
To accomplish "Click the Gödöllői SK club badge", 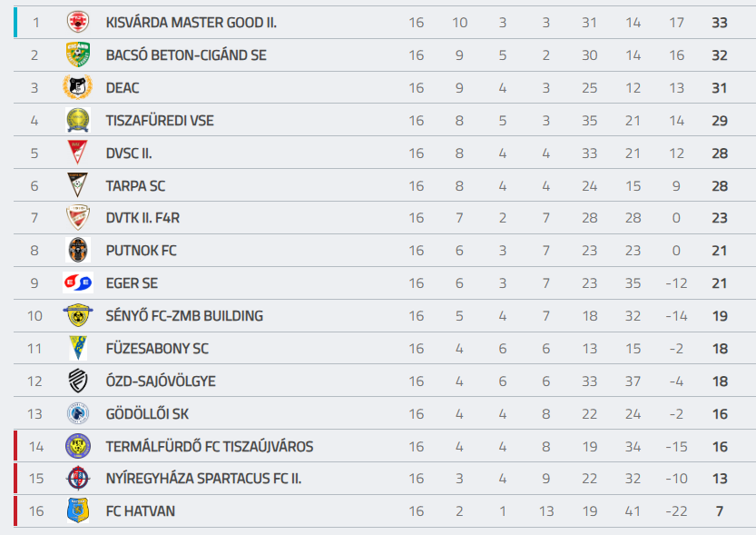I will click(78, 413).
